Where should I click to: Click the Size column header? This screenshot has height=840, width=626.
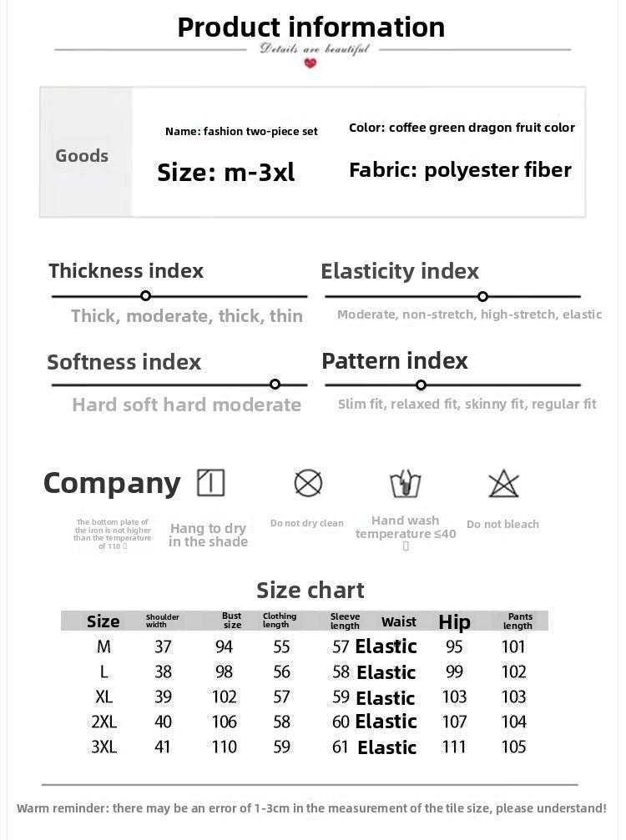point(103,621)
